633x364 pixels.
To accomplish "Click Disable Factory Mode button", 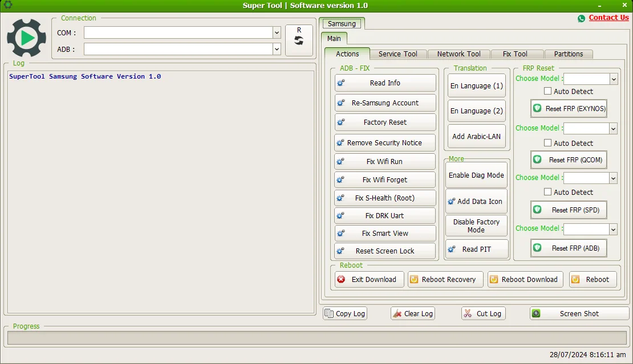I will 476,226.
